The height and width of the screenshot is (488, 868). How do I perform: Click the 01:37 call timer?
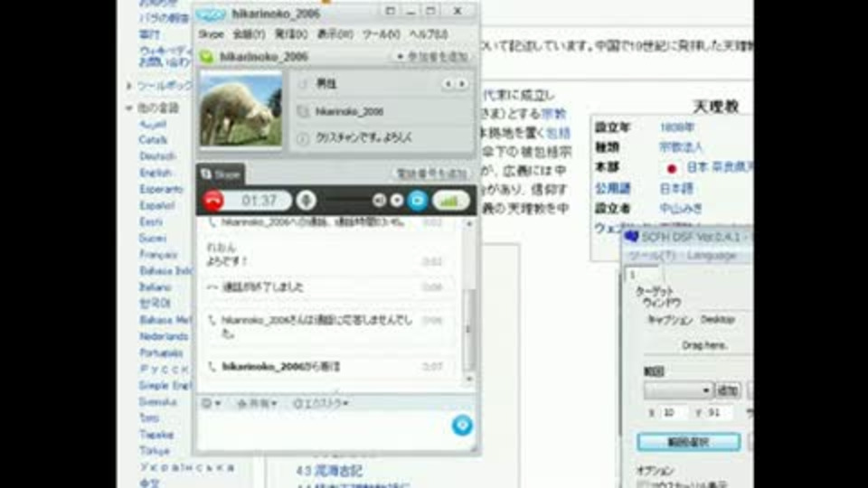point(259,201)
